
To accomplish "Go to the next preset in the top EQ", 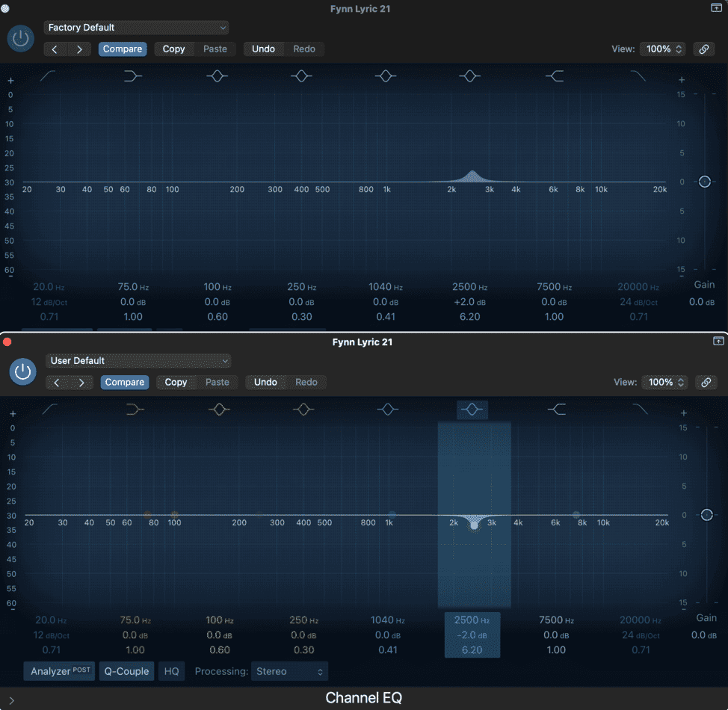I will (x=79, y=49).
